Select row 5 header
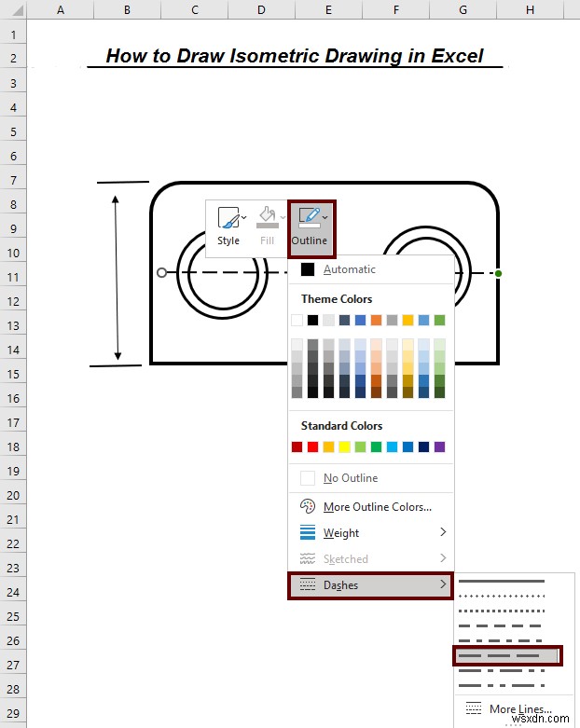Image resolution: width=580 pixels, height=728 pixels. click(13, 131)
